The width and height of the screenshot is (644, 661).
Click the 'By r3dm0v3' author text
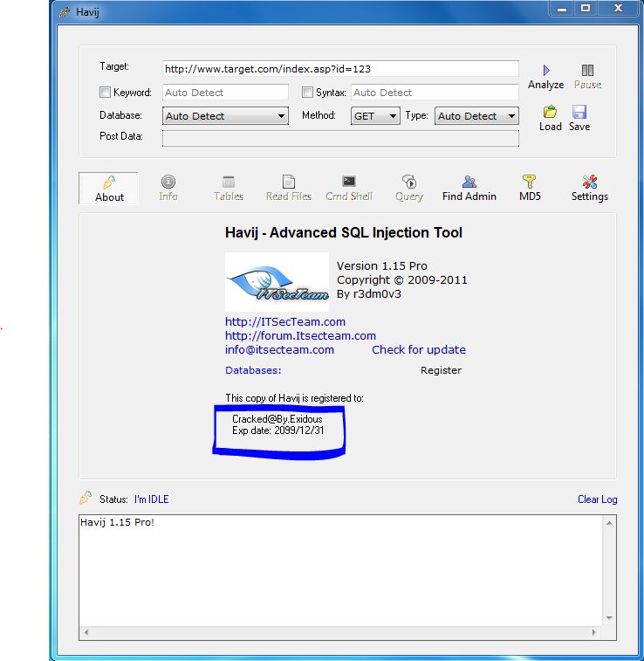pos(369,293)
